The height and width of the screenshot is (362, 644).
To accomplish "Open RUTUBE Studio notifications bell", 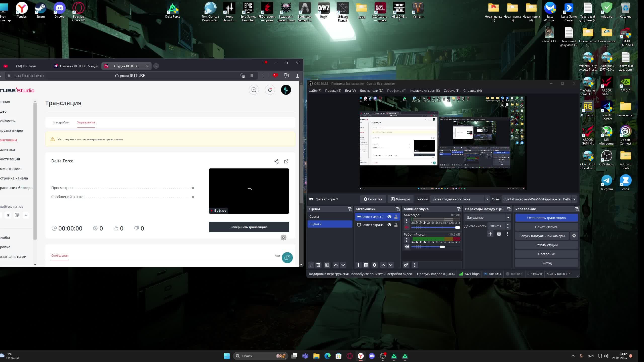I will pyautogui.click(x=270, y=90).
